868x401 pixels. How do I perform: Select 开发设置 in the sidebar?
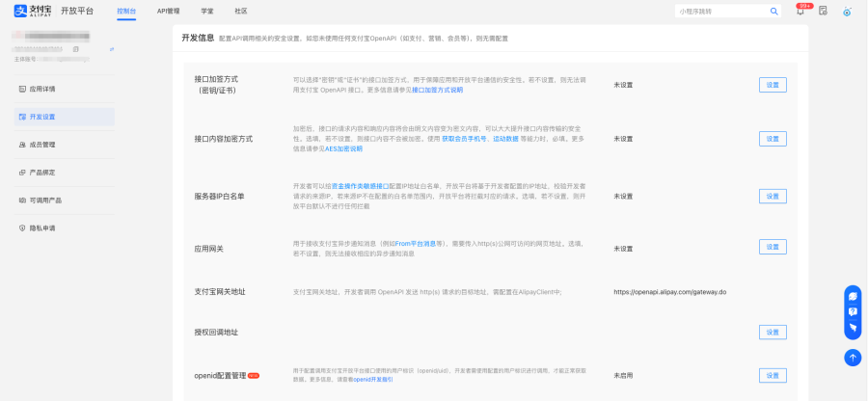coord(65,117)
